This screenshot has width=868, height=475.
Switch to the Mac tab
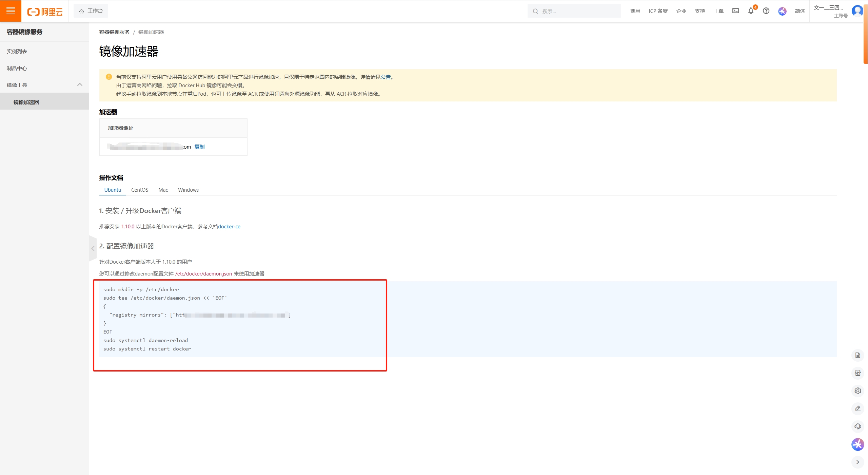163,190
